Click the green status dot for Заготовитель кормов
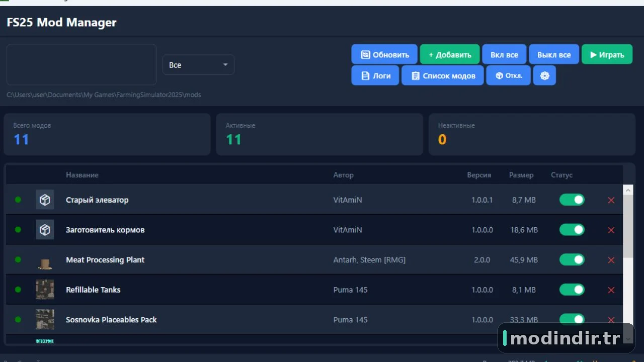Viewport: 644px width, 362px height. click(18, 230)
